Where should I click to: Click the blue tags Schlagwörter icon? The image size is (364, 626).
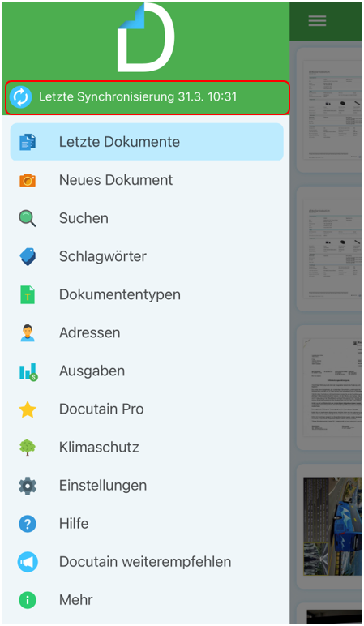(28, 257)
